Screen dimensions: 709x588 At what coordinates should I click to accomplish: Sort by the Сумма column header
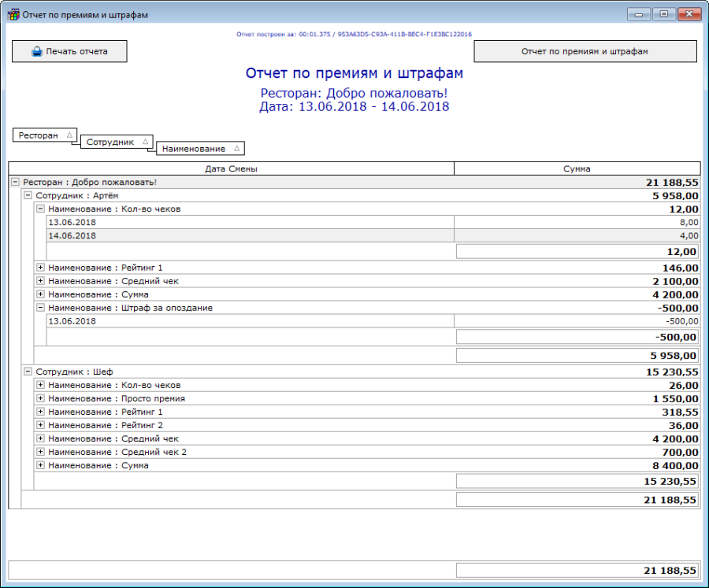[577, 169]
